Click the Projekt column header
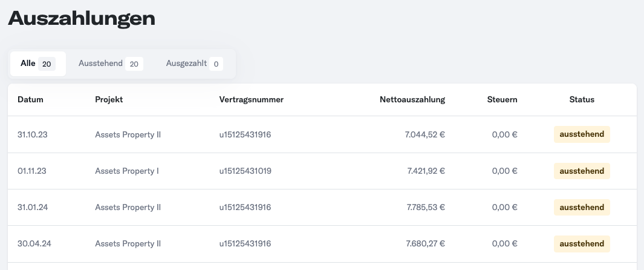 point(109,99)
